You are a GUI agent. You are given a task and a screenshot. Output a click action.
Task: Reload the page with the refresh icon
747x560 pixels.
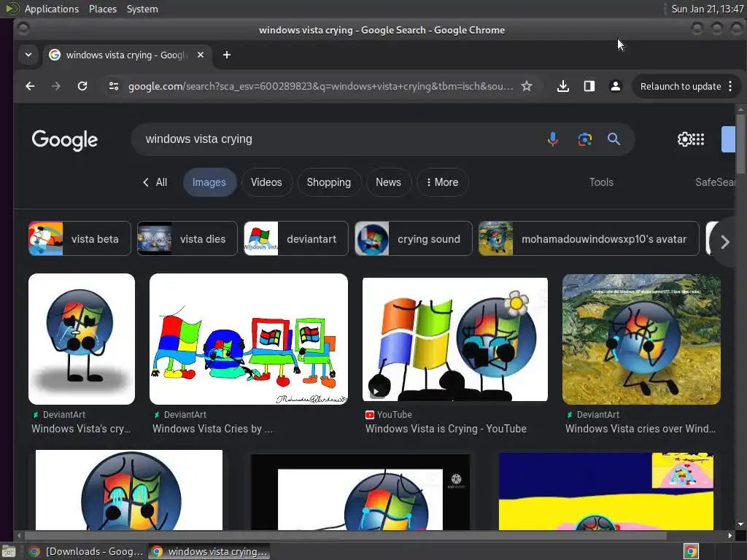click(82, 86)
